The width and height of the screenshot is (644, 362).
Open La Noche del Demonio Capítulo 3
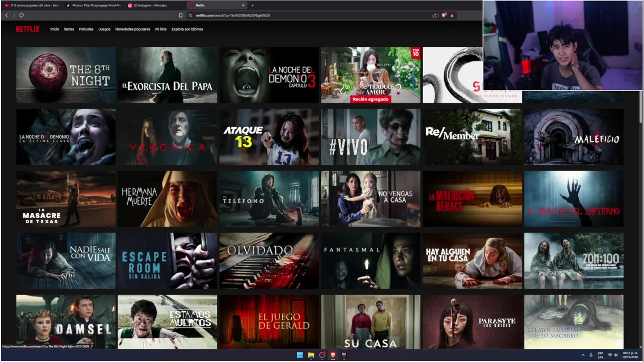point(269,75)
